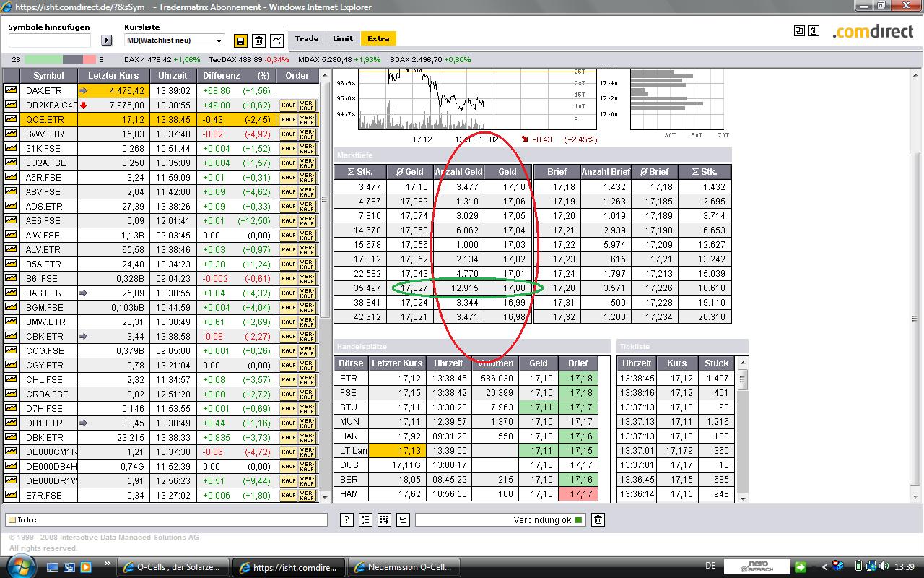Open the chart icon for CHL.FSE
Image resolution: width=924 pixels, height=578 pixels.
(x=11, y=379)
